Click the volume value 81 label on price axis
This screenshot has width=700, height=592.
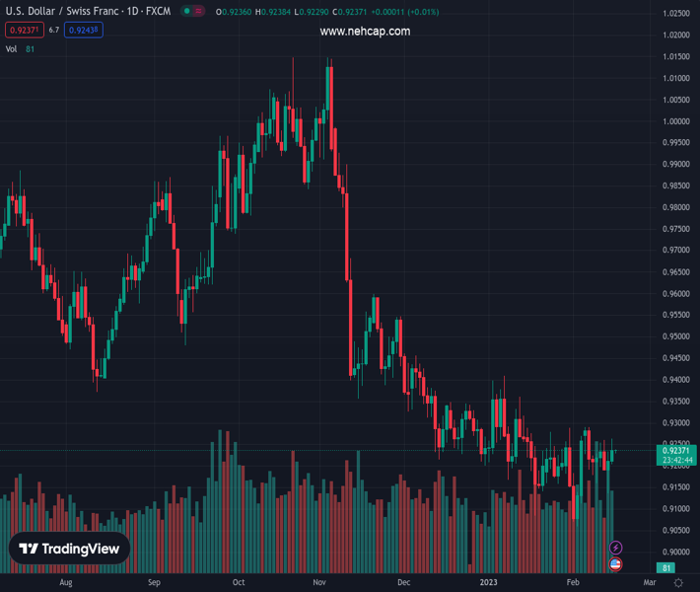click(667, 569)
